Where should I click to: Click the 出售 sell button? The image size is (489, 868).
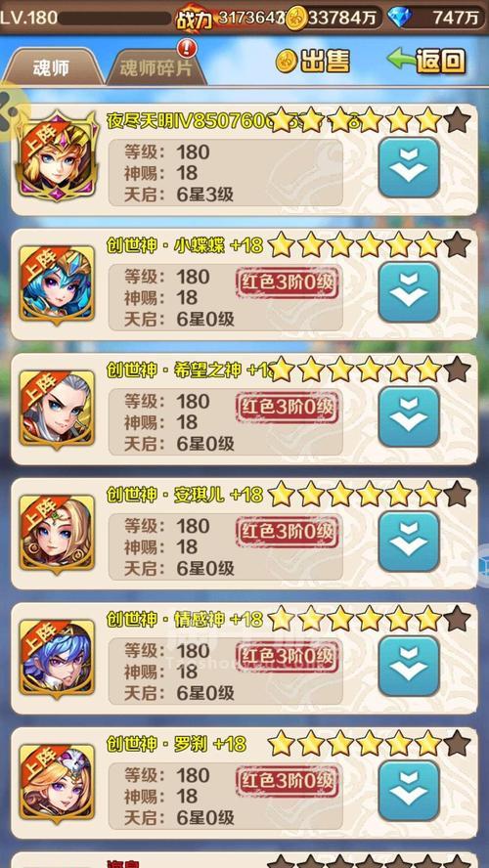[313, 61]
